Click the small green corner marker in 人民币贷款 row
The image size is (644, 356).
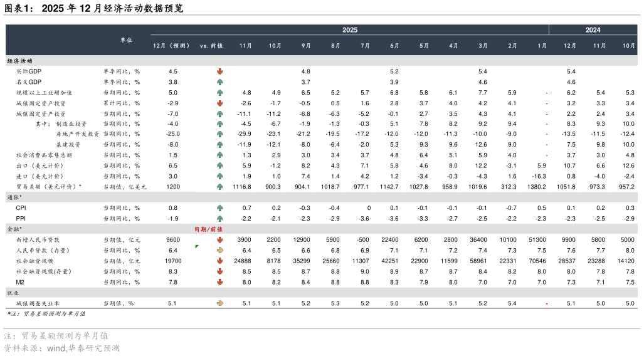[197, 246]
